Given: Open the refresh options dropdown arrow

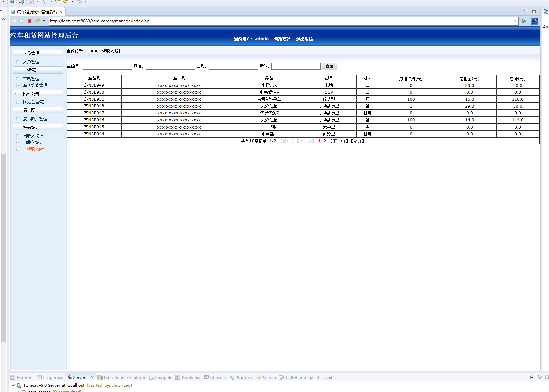Looking at the screenshot, I should tap(44, 21).
